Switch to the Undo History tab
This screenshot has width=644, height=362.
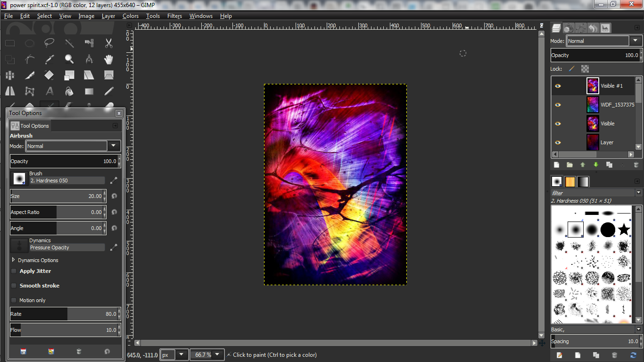[x=593, y=28]
